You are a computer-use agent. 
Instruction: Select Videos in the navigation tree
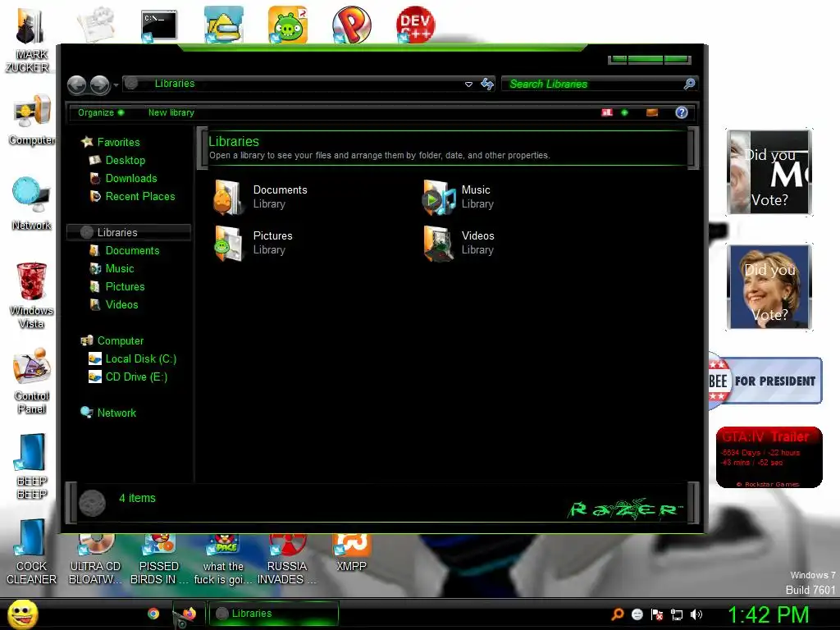pyautogui.click(x=113, y=305)
